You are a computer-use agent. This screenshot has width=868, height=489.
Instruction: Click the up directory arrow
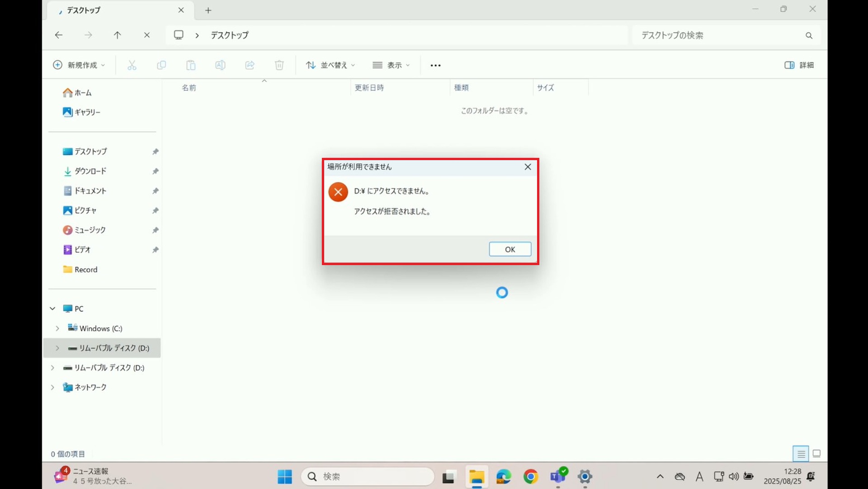118,35
